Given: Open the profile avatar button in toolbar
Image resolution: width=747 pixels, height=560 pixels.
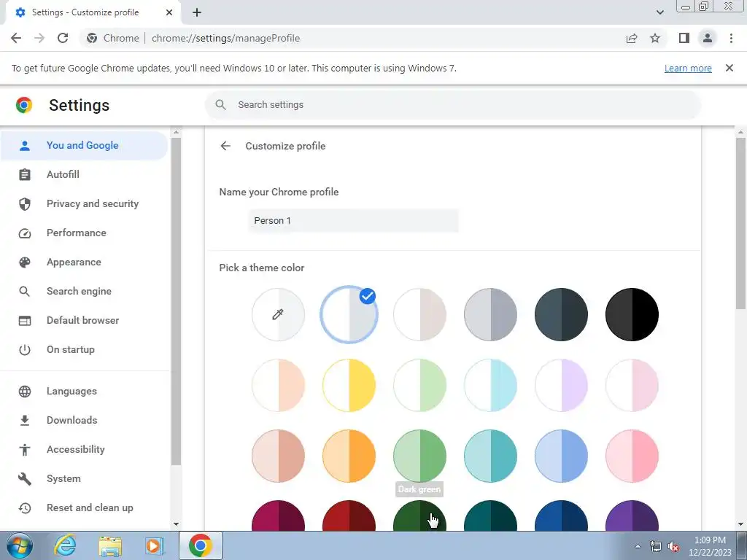Looking at the screenshot, I should tap(708, 38).
